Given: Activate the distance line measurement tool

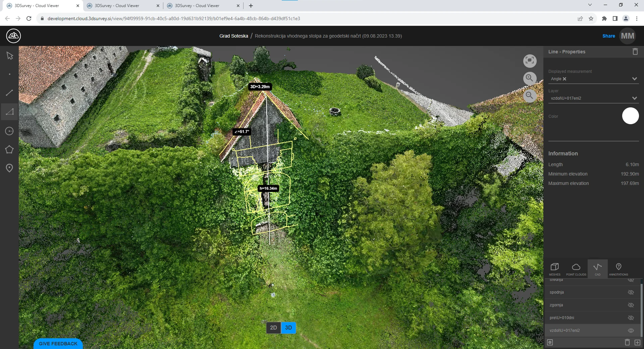Looking at the screenshot, I should point(10,93).
